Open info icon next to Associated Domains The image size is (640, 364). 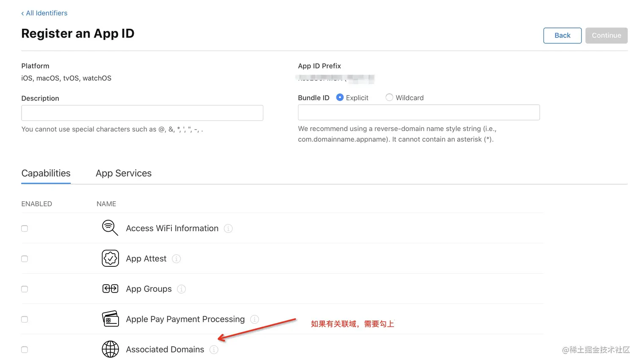click(x=214, y=350)
